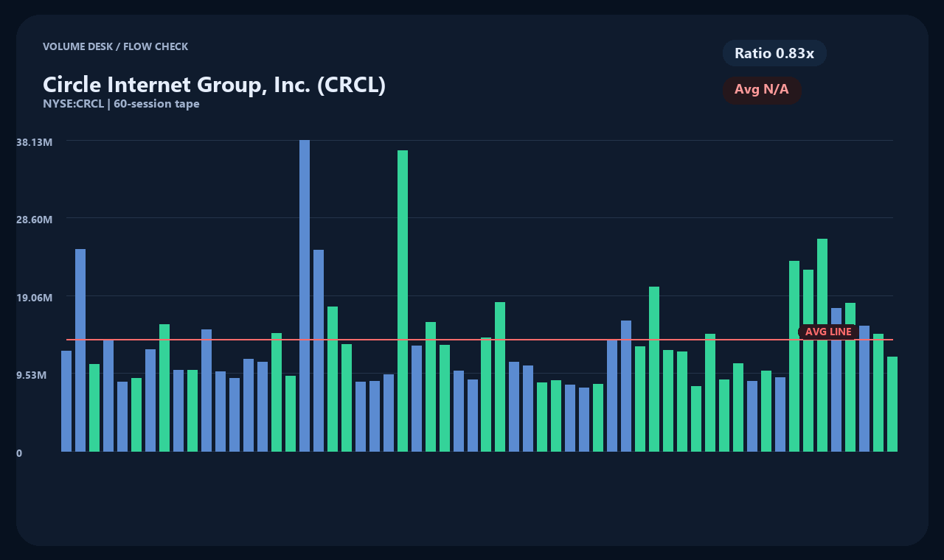The width and height of the screenshot is (944, 560).
Task: Click the Avg N/A badge
Action: click(762, 90)
